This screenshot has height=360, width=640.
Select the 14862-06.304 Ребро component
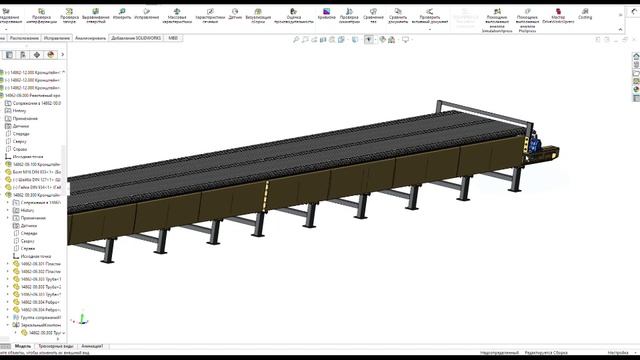point(37,302)
